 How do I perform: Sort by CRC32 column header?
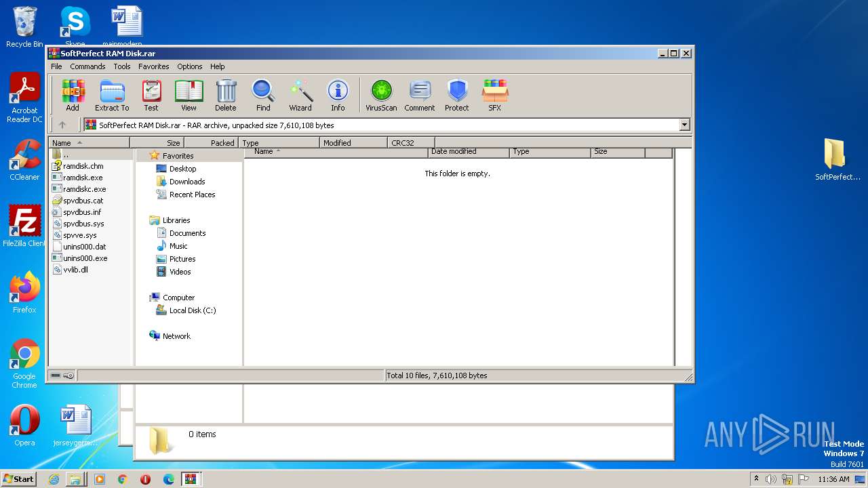pyautogui.click(x=411, y=143)
